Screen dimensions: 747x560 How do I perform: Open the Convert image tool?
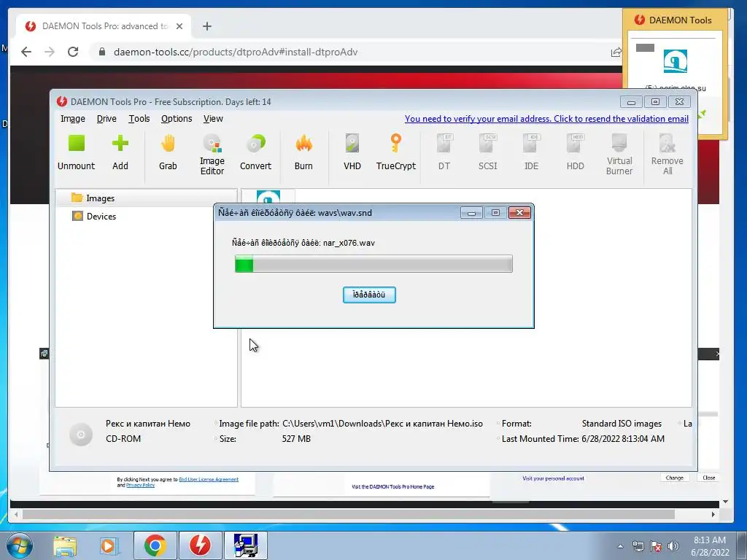tap(255, 152)
